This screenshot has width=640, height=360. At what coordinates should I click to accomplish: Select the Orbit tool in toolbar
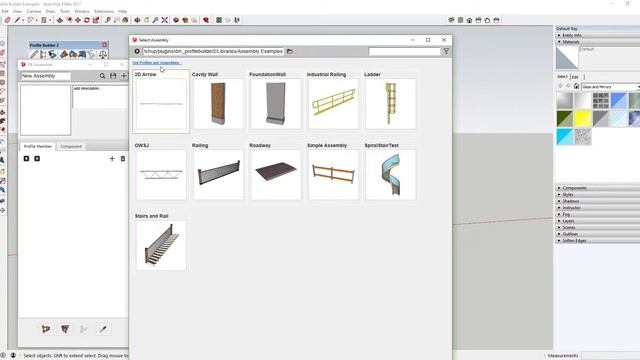click(x=137, y=20)
